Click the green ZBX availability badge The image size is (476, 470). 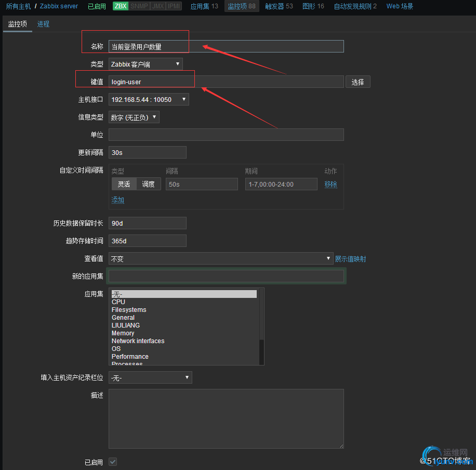pyautogui.click(x=121, y=6)
